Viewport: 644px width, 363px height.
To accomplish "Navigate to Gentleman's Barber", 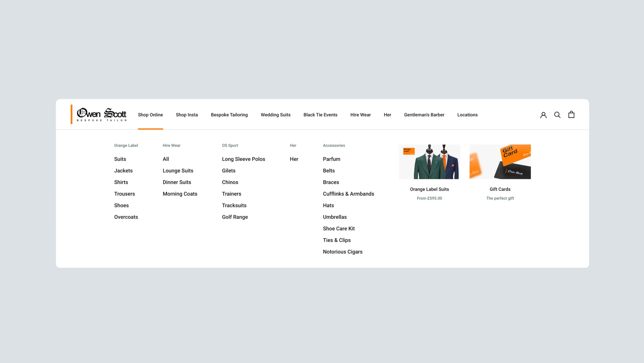I will click(424, 115).
